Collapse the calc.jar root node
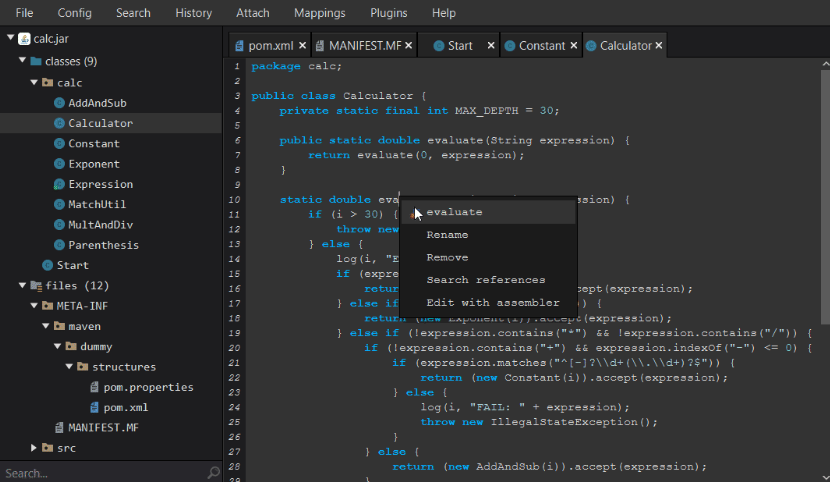 11,38
